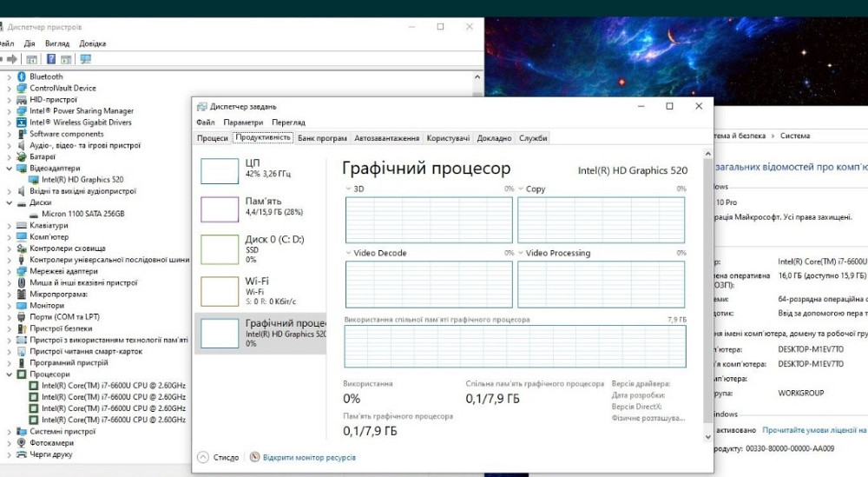
Task: Select the Wi-Fi performance thumbnail
Action: [x=220, y=291]
